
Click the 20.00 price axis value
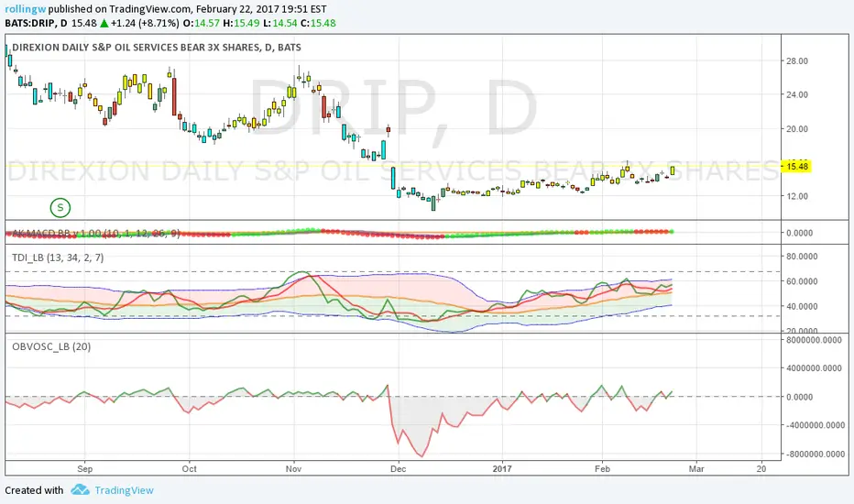tap(797, 129)
